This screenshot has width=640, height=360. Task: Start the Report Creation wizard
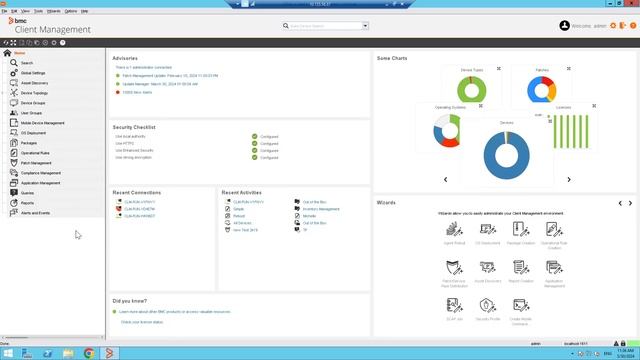(x=521, y=268)
